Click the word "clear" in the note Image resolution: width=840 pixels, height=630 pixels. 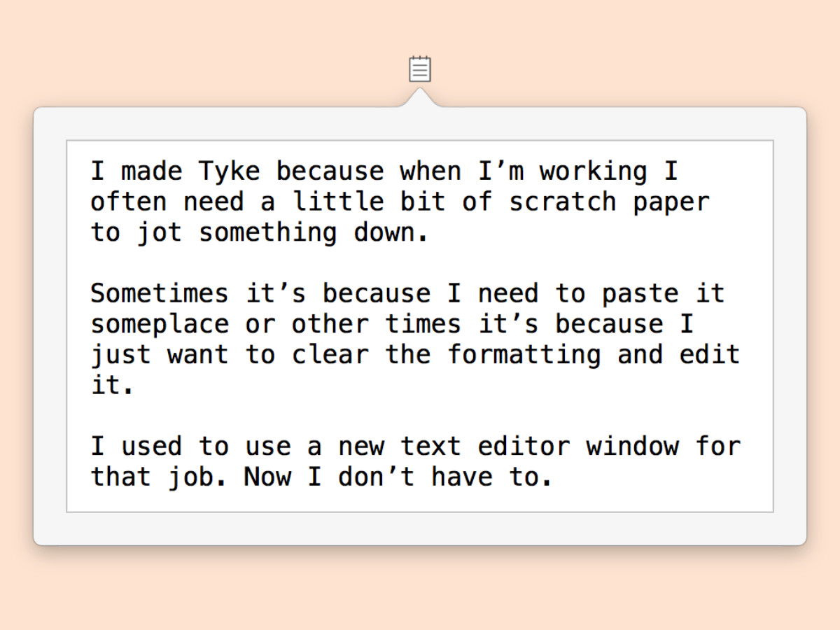(330, 355)
